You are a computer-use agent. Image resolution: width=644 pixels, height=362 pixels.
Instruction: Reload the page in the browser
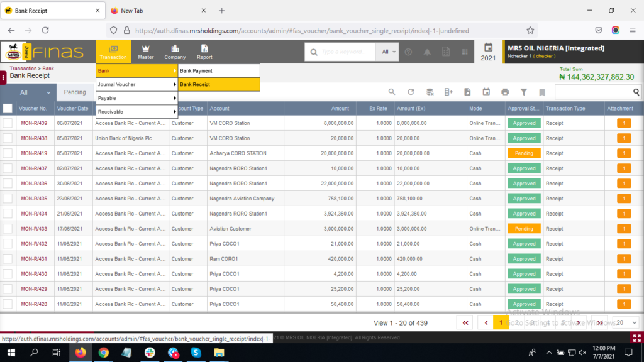(x=45, y=30)
